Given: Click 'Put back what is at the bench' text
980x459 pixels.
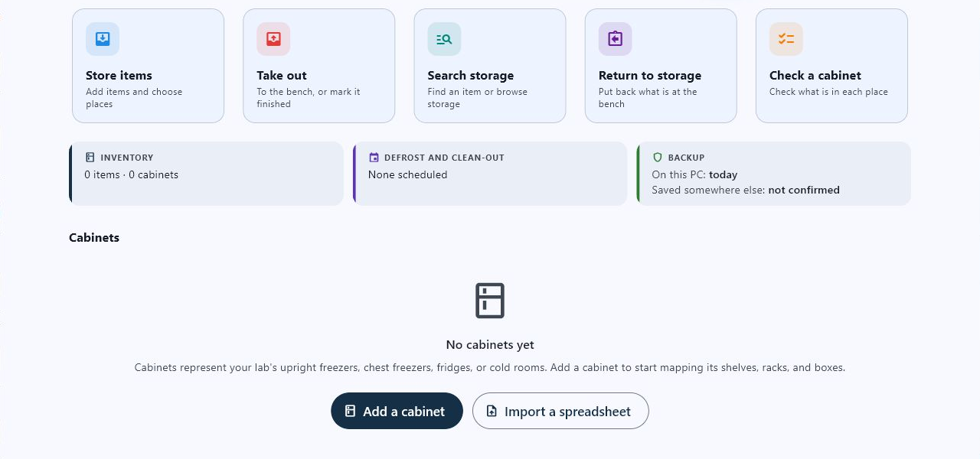Looking at the screenshot, I should tap(648, 98).
